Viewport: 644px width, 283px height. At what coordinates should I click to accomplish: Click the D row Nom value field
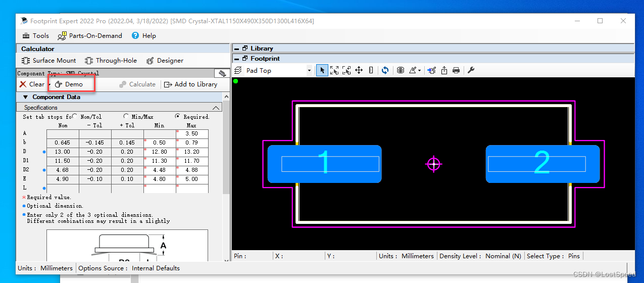63,152
